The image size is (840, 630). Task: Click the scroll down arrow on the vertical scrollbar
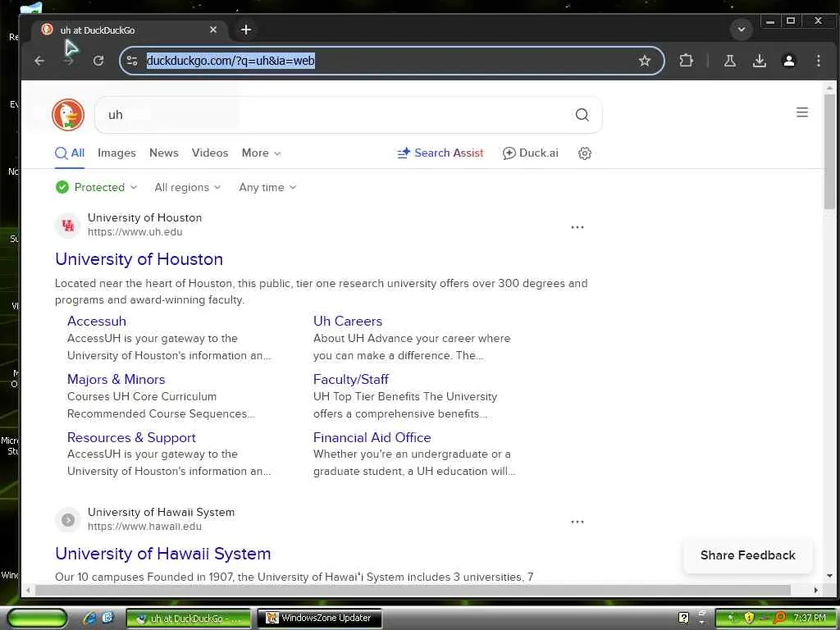coord(829,576)
